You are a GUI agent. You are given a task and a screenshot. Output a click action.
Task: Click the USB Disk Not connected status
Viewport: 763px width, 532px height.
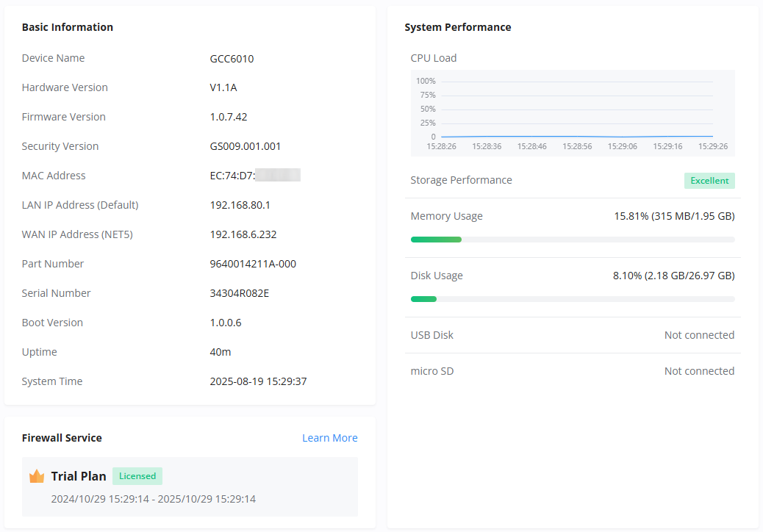coord(699,335)
